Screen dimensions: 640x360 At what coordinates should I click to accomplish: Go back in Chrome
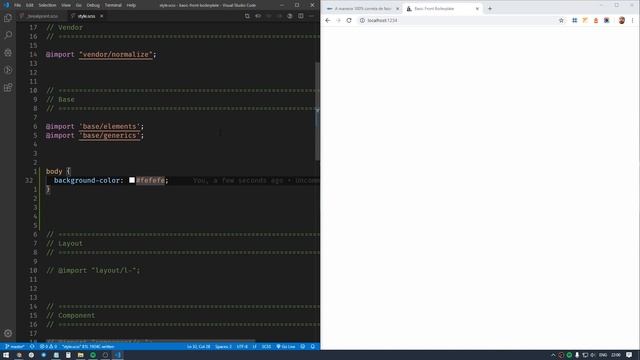pyautogui.click(x=328, y=20)
